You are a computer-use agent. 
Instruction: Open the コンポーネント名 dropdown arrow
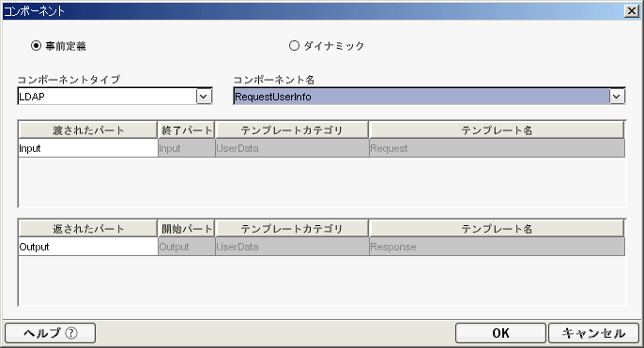[617, 97]
